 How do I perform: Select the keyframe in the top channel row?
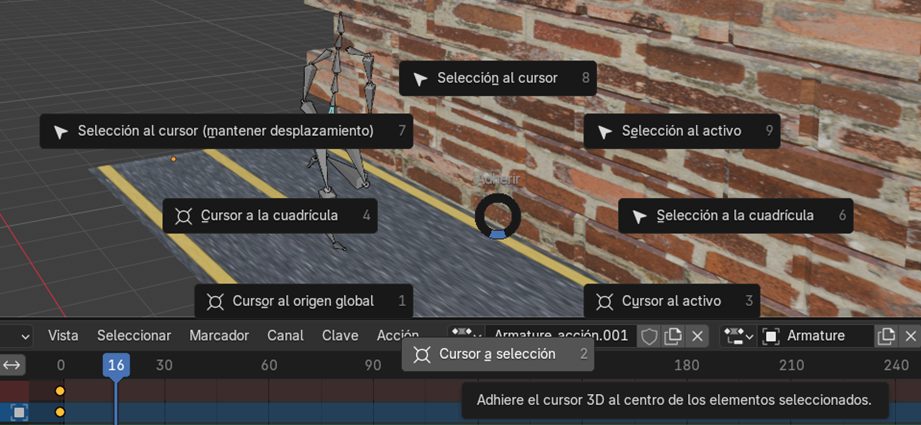pos(59,390)
